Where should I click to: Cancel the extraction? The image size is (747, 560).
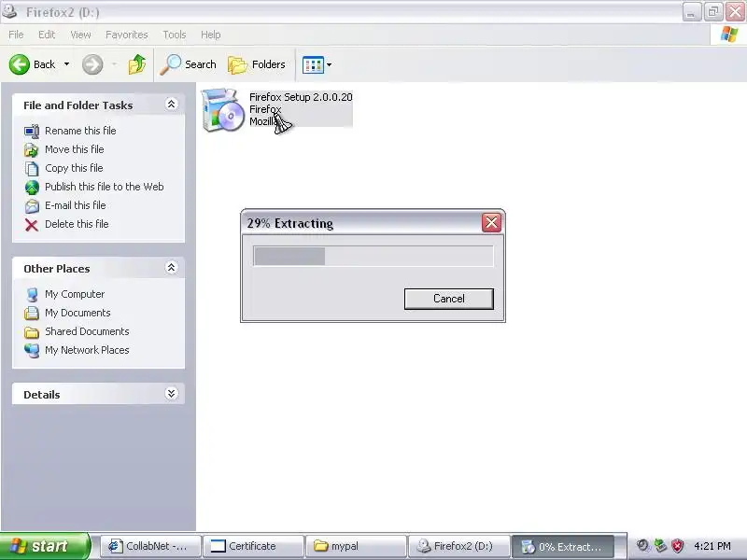pyautogui.click(x=449, y=299)
